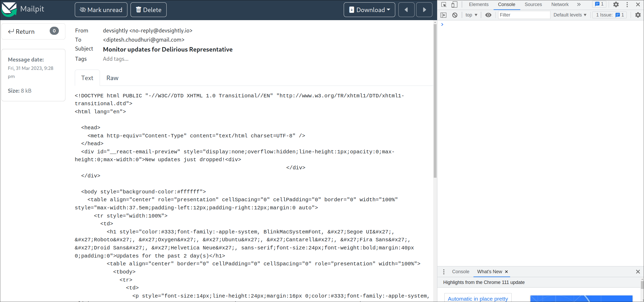The height and width of the screenshot is (302, 644).
Task: Select the inspect element picker icon
Action: tap(444, 4)
